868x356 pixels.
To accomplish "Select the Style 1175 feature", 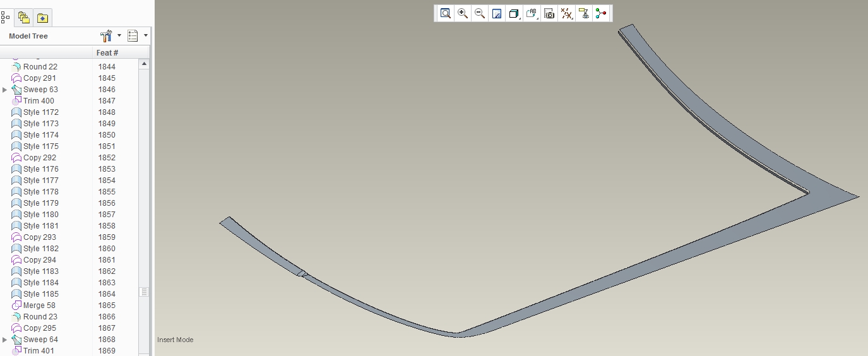I will tap(41, 146).
